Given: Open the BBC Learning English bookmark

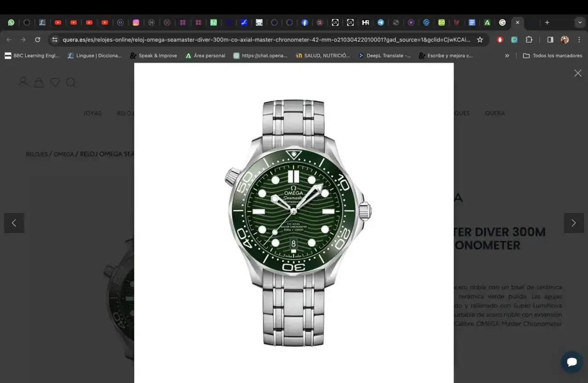Looking at the screenshot, I should (x=32, y=56).
